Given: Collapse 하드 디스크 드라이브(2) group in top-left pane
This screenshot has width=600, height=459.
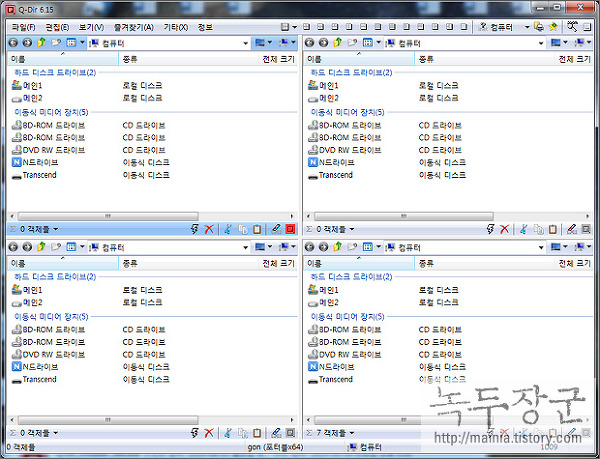Looking at the screenshot, I should (55, 72).
